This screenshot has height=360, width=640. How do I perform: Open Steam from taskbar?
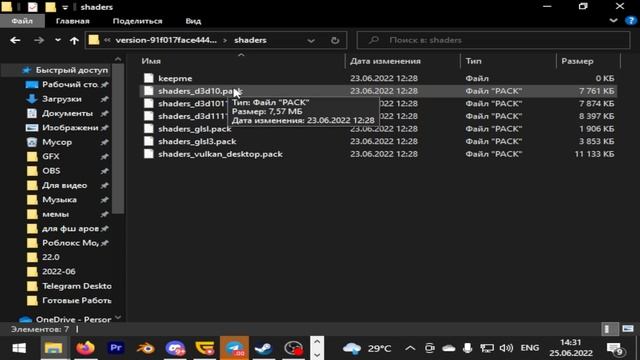click(x=264, y=348)
